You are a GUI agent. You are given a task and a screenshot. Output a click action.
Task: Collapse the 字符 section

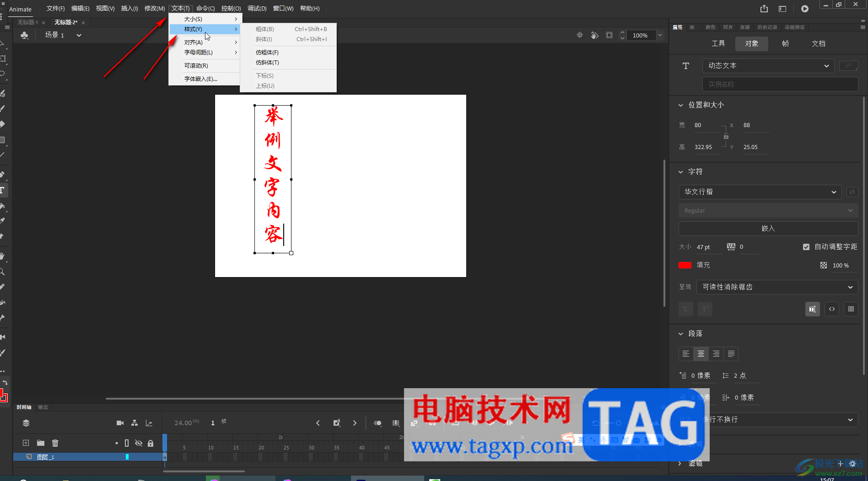pos(681,172)
